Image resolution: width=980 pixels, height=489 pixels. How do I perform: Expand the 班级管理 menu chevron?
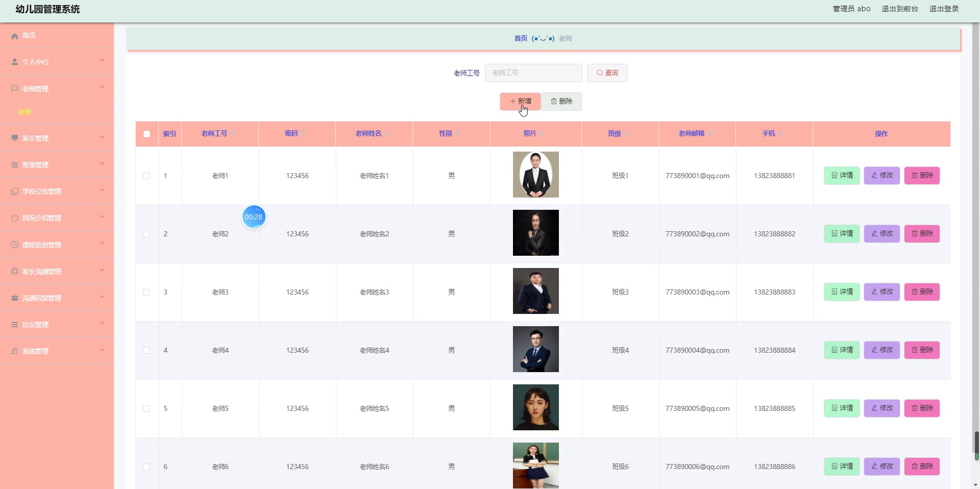(102, 163)
